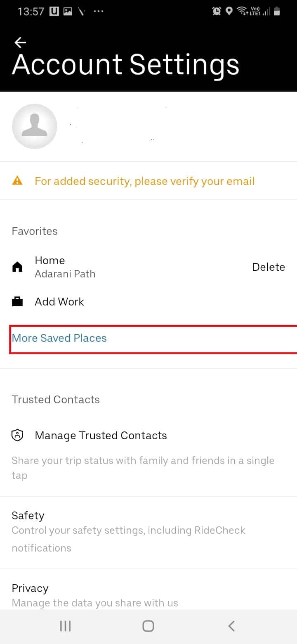Tap the Work briefcase icon

click(17, 302)
